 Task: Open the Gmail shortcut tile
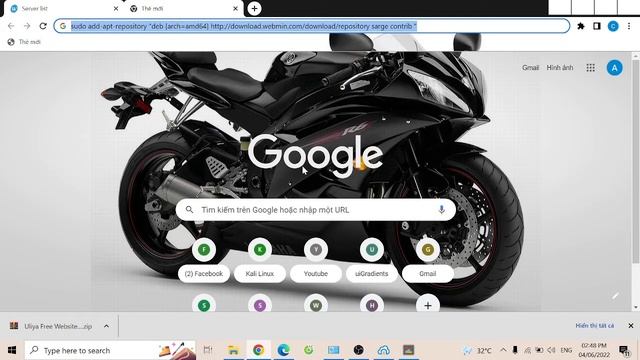(x=428, y=260)
